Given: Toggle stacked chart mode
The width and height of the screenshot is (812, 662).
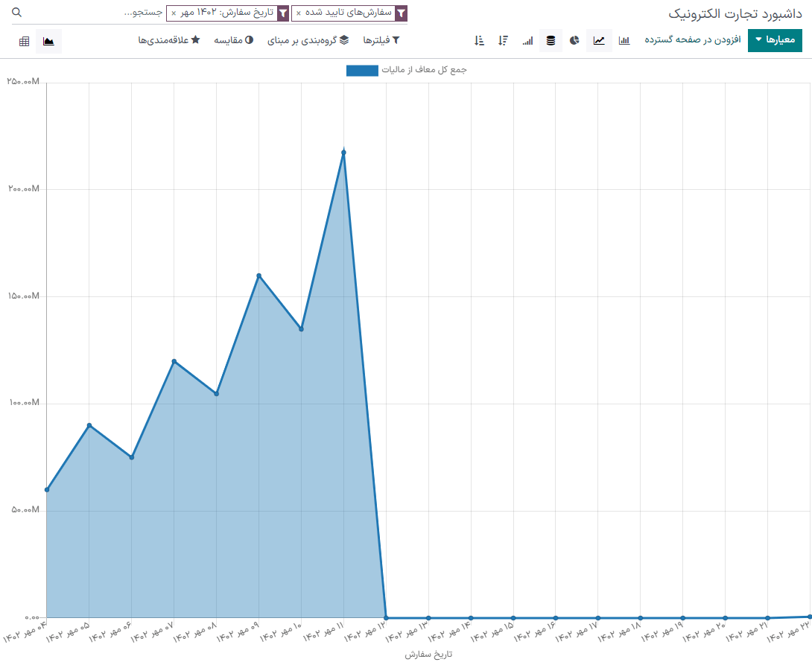Looking at the screenshot, I should 551,40.
